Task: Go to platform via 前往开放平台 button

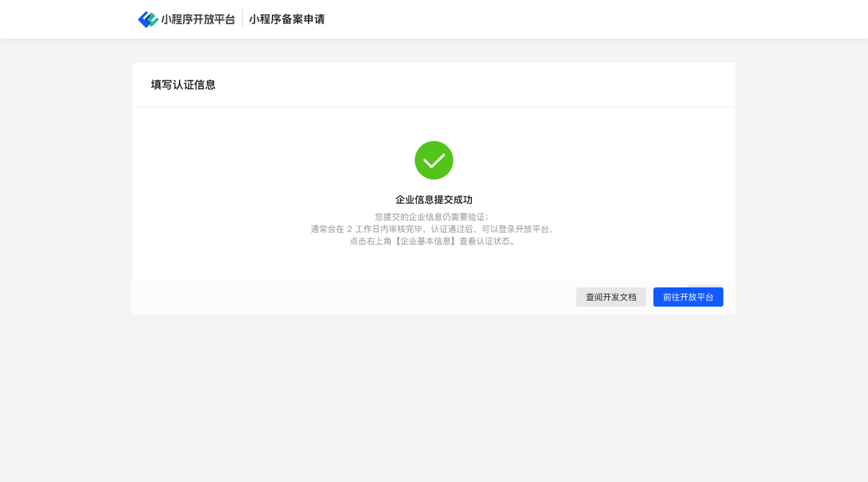Action: coord(688,297)
